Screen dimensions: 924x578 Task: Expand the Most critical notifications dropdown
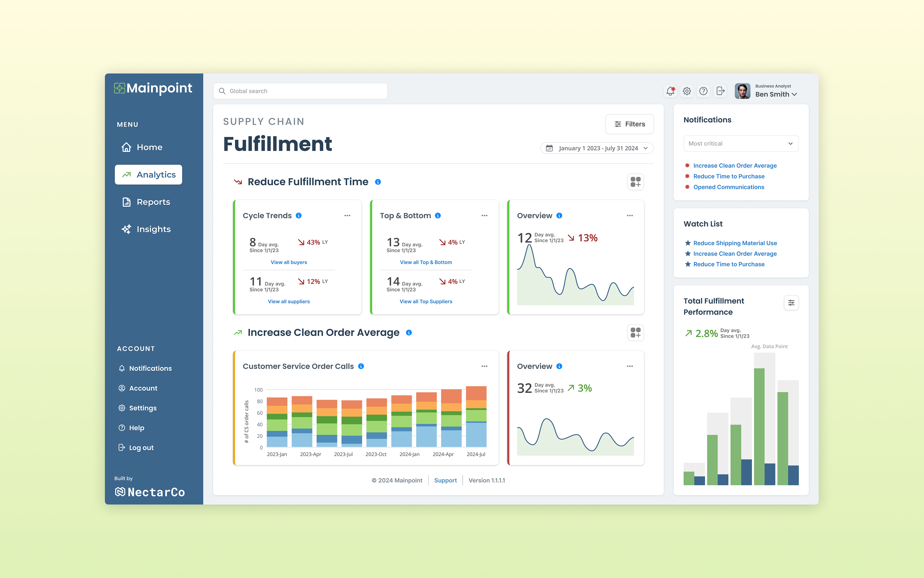point(741,144)
